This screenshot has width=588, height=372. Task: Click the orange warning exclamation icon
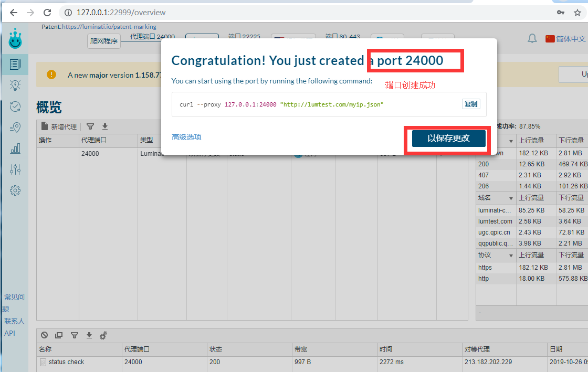51,75
